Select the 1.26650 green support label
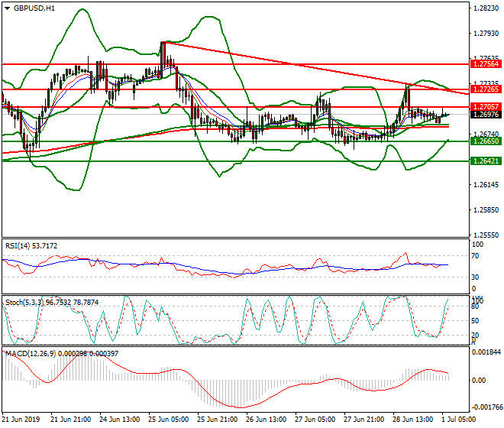The width and height of the screenshot is (504, 428). point(486,141)
